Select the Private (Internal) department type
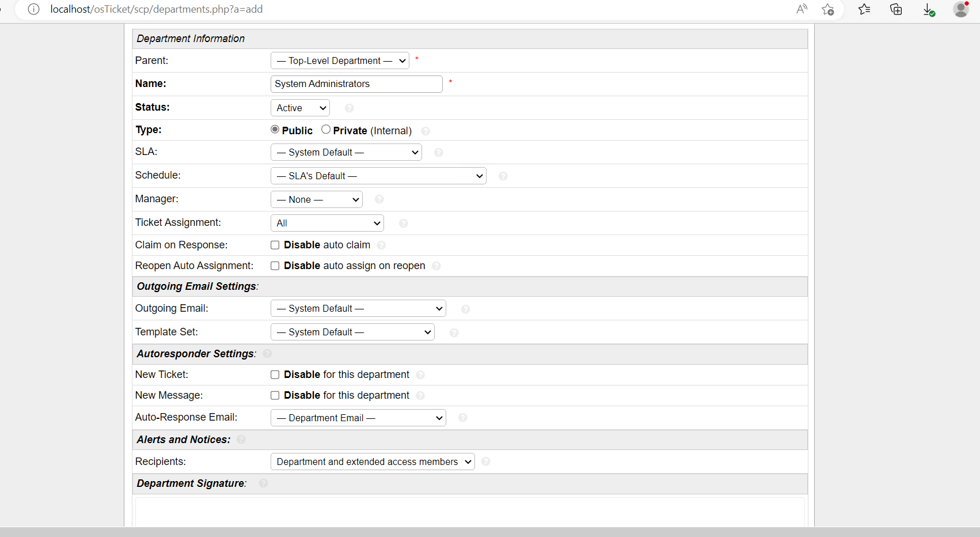This screenshot has height=537, width=980. tap(325, 129)
